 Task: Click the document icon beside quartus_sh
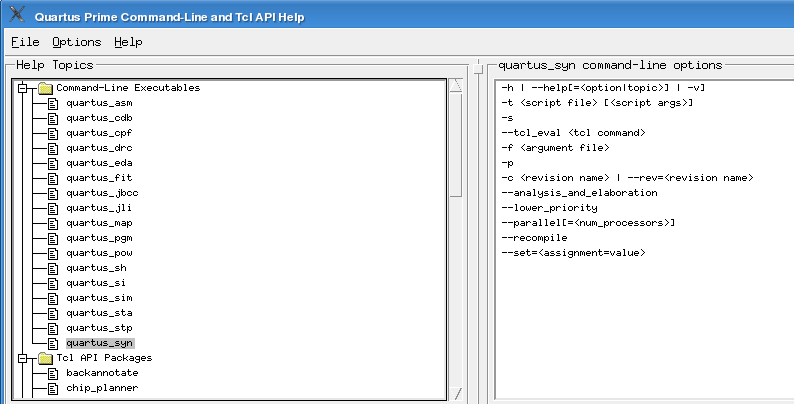53,268
